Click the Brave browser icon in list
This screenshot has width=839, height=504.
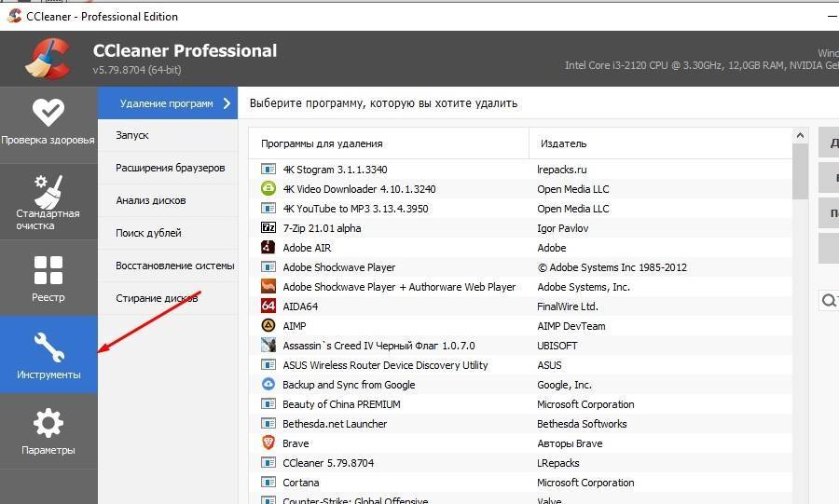pos(268,443)
